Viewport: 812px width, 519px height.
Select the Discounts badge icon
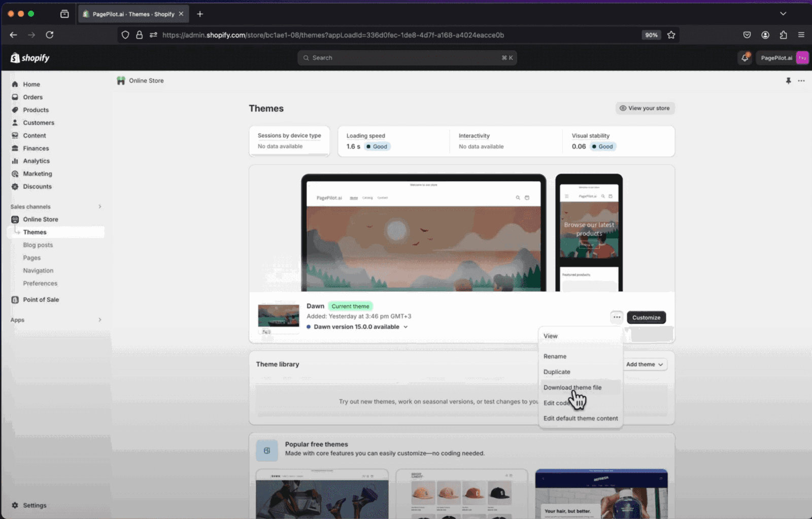[x=15, y=186]
